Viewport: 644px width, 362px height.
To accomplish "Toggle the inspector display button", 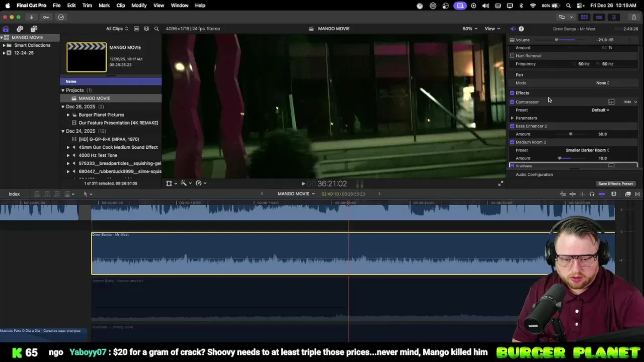I will click(x=613, y=17).
